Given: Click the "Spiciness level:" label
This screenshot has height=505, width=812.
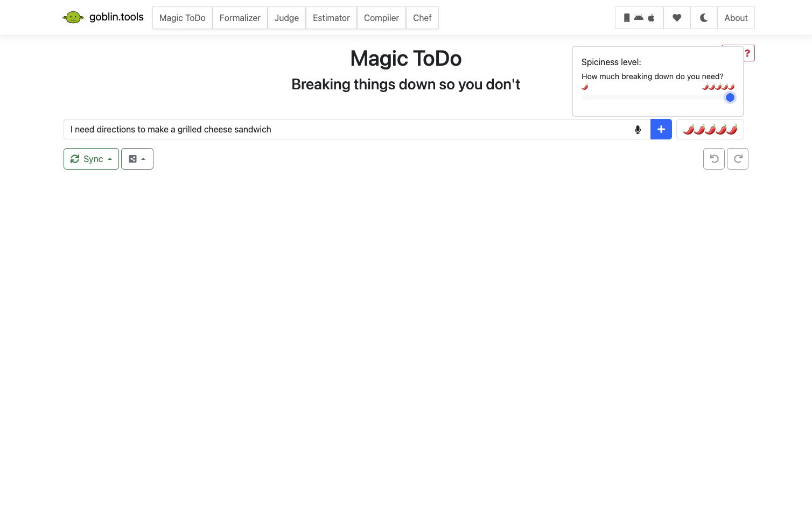Looking at the screenshot, I should tap(611, 62).
